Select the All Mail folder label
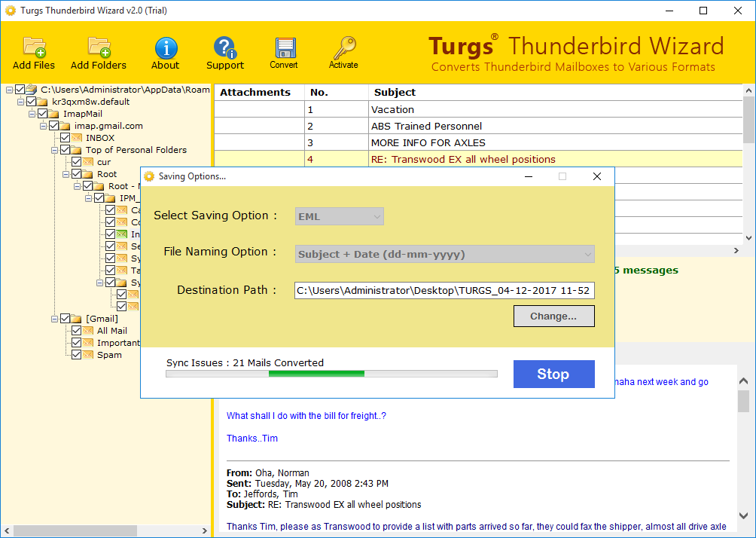Viewport: 756px width, 538px height. [112, 331]
